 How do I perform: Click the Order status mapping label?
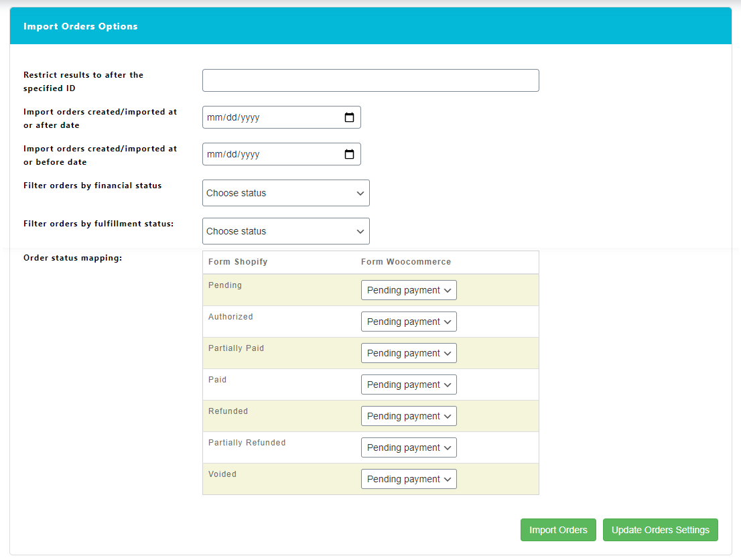pyautogui.click(x=72, y=258)
